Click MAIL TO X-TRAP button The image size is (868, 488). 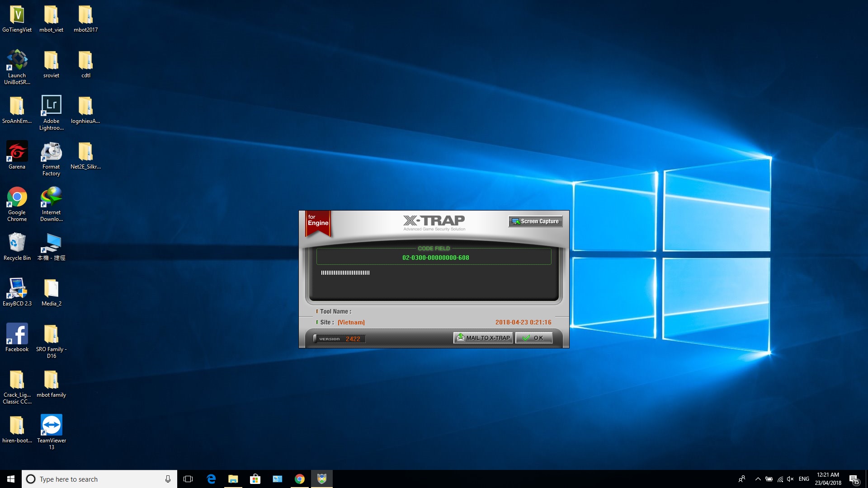[x=483, y=338]
